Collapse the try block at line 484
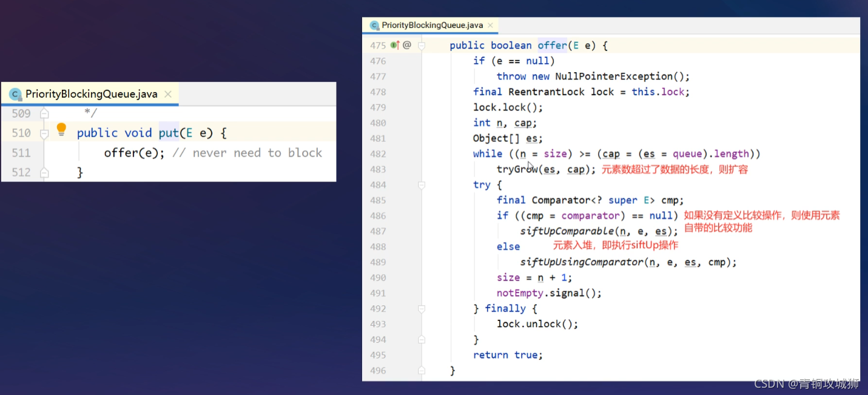Image resolution: width=868 pixels, height=395 pixels. coord(422,185)
